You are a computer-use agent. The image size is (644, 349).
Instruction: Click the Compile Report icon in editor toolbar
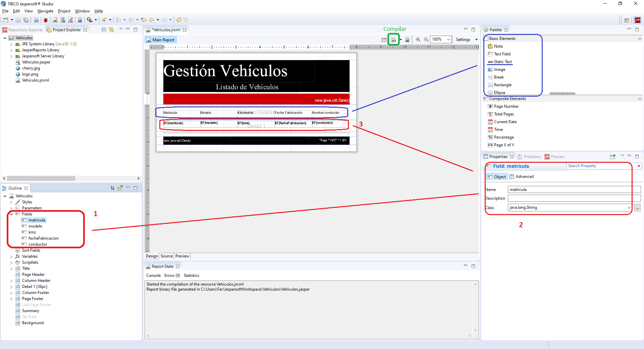click(393, 40)
